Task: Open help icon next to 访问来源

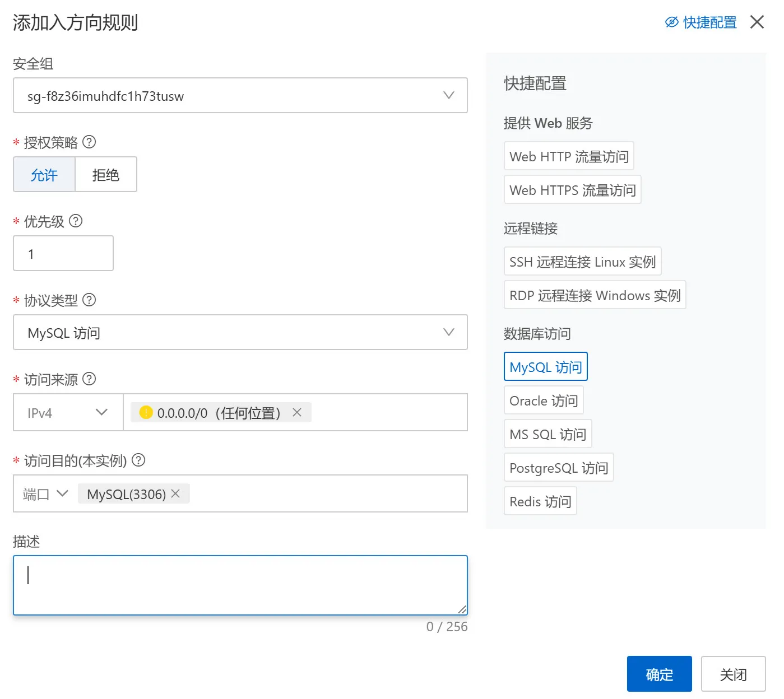Action: click(89, 379)
